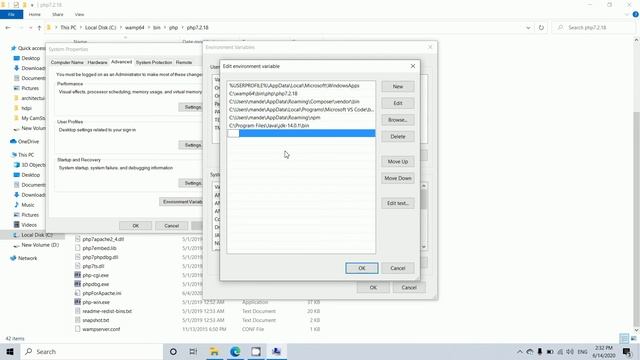Cancel the Edit environment variable dialog

click(398, 268)
